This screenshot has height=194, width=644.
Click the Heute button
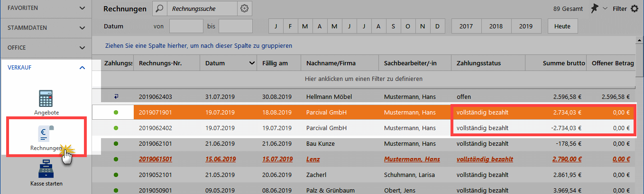(x=562, y=26)
